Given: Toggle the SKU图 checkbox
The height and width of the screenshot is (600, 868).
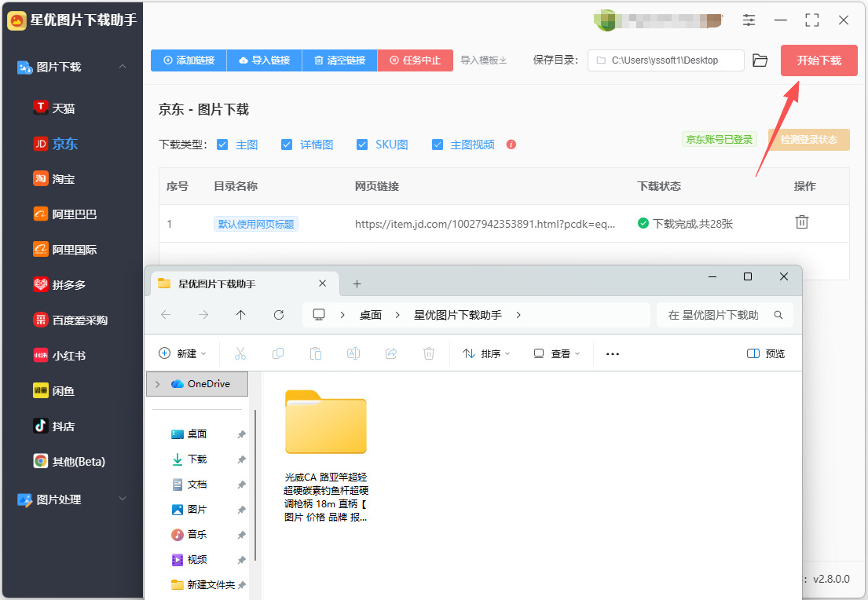Looking at the screenshot, I should tap(361, 145).
